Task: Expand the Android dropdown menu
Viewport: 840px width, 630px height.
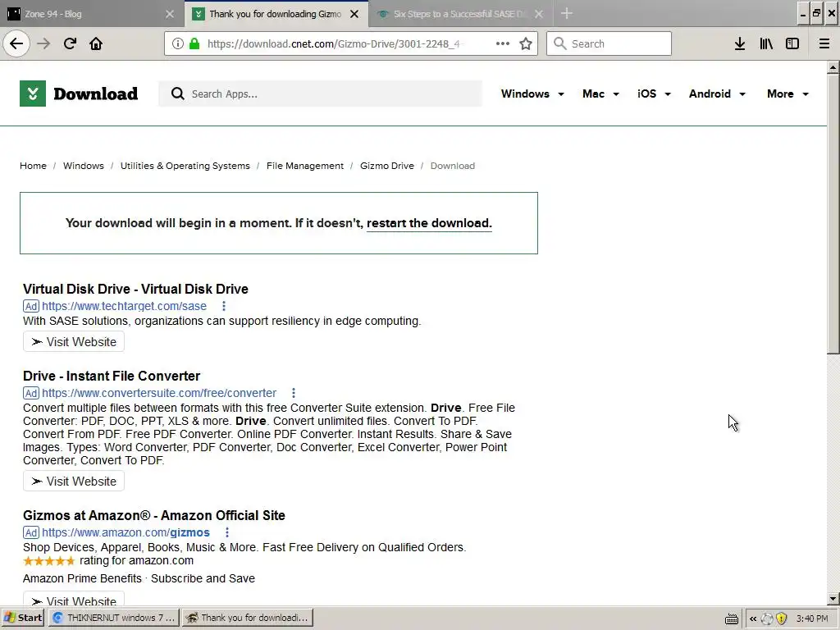Action: tap(717, 94)
